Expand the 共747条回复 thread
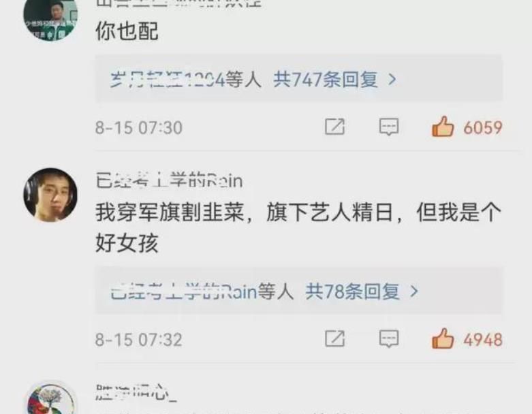This screenshot has height=414, width=532. pos(298,79)
